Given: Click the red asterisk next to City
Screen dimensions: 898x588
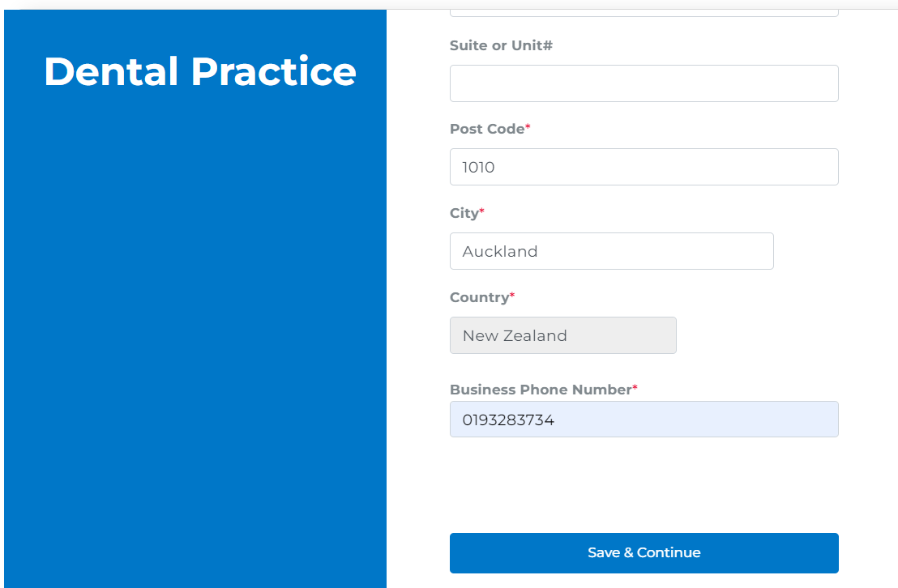Looking at the screenshot, I should [482, 212].
